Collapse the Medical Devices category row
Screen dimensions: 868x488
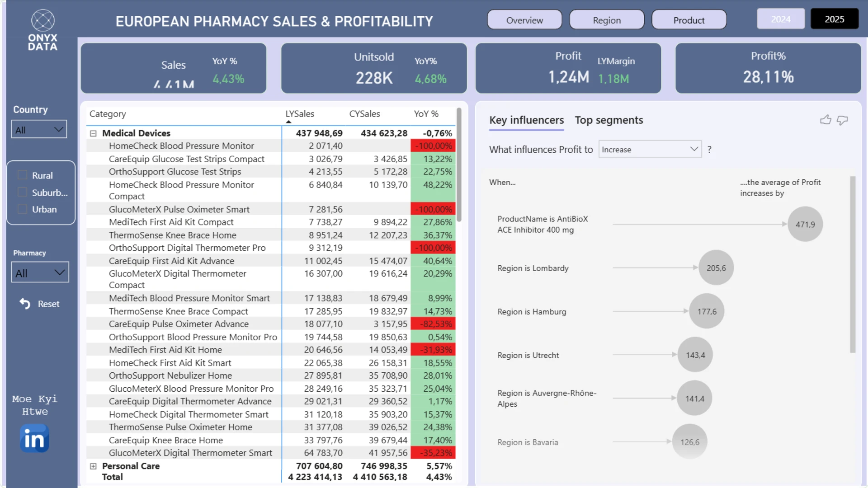tap(93, 133)
